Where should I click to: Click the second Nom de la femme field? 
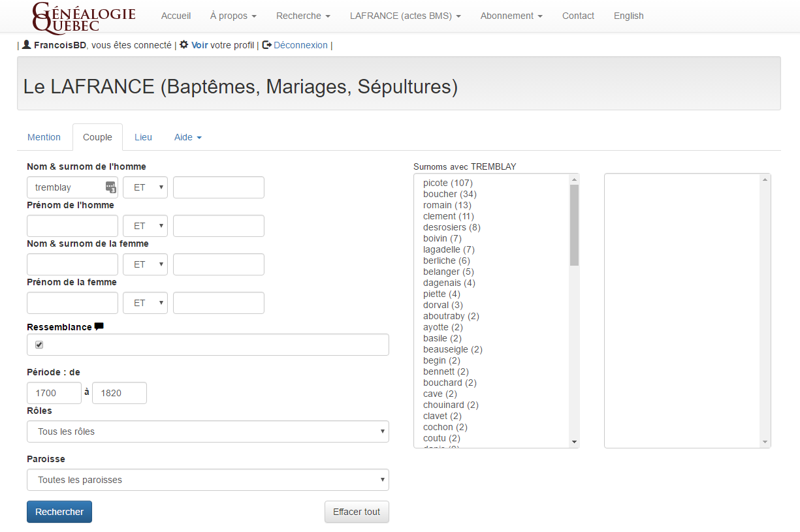tap(219, 264)
